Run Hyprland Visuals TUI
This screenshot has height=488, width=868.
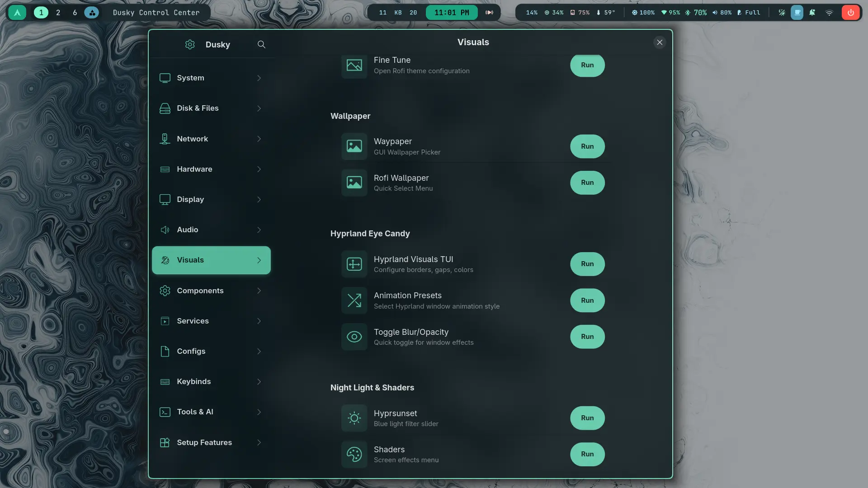pos(587,264)
